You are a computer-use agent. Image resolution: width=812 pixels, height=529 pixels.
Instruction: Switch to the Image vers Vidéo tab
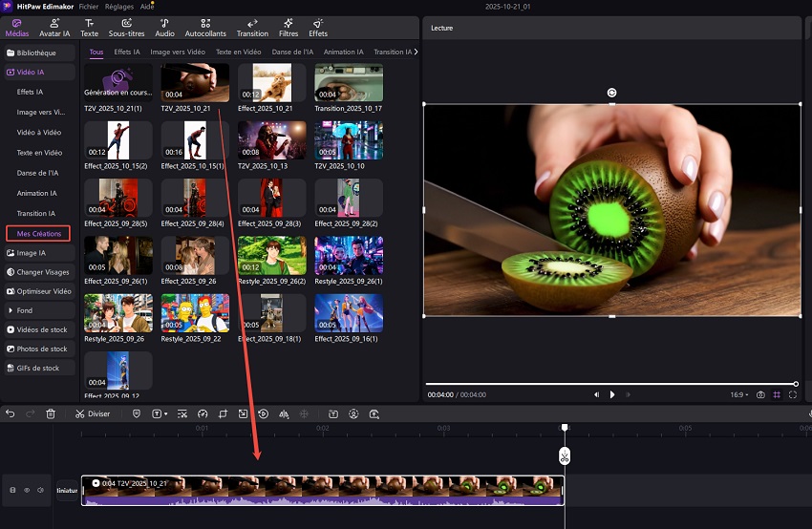click(178, 52)
